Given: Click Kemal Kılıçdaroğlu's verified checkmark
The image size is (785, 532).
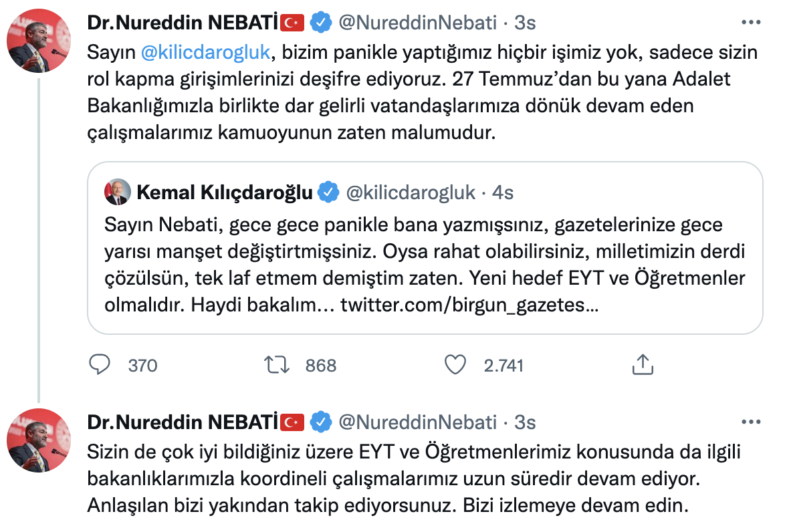Looking at the screenshot, I should click(x=327, y=192).
